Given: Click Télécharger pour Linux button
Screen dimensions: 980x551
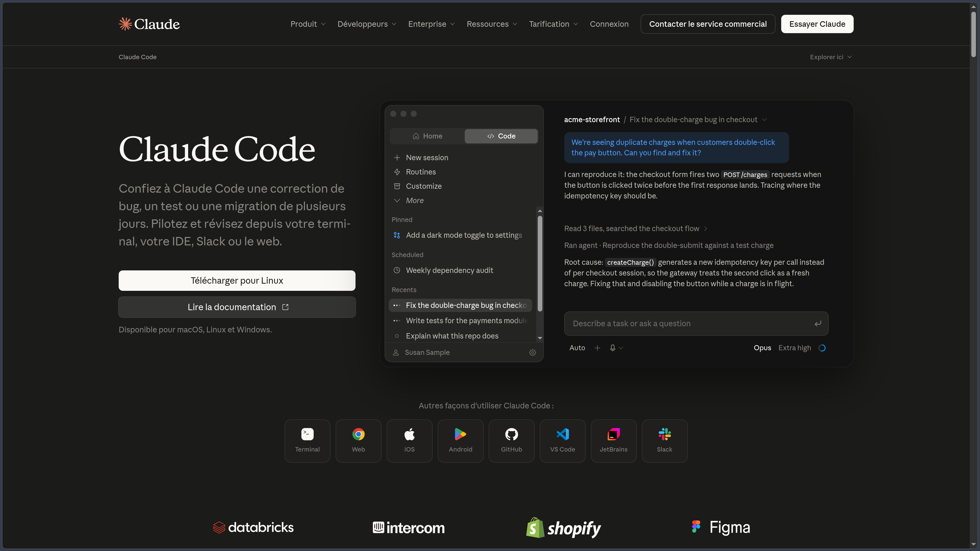Looking at the screenshot, I should pyautogui.click(x=237, y=281).
